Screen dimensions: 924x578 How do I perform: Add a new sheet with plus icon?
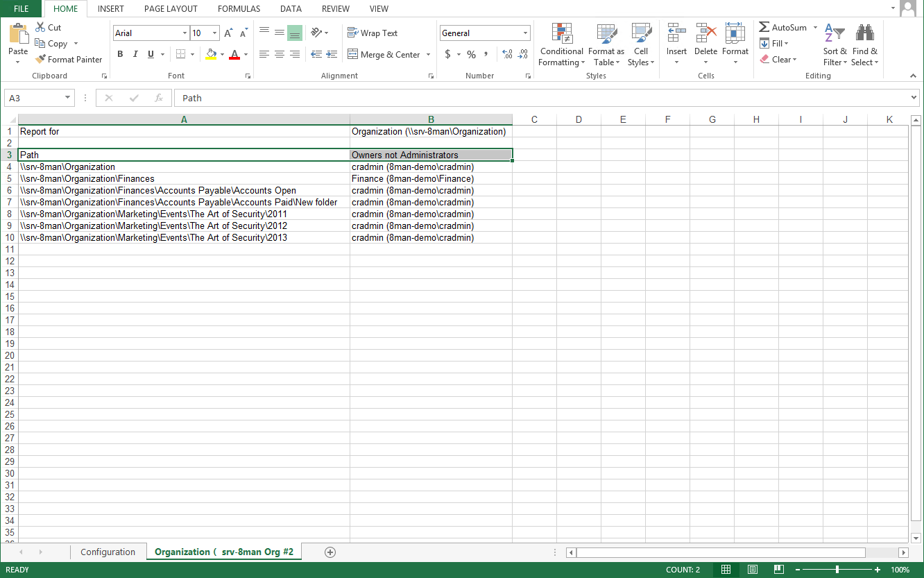330,552
